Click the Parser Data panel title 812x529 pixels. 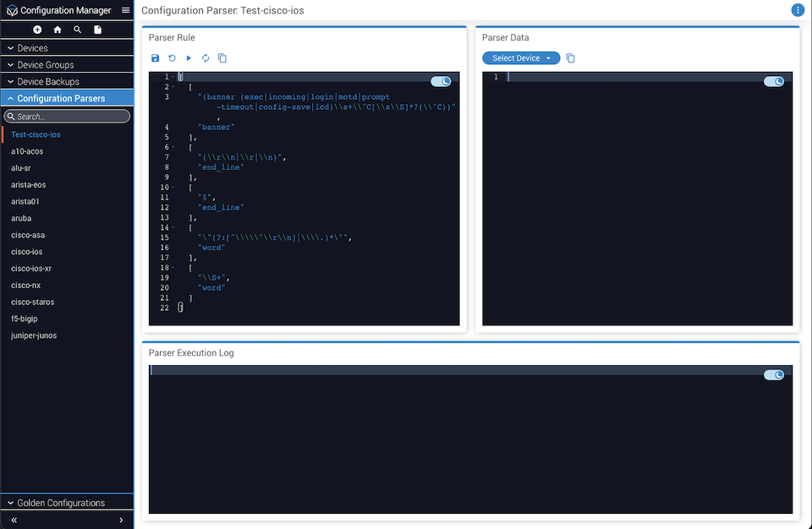(506, 37)
